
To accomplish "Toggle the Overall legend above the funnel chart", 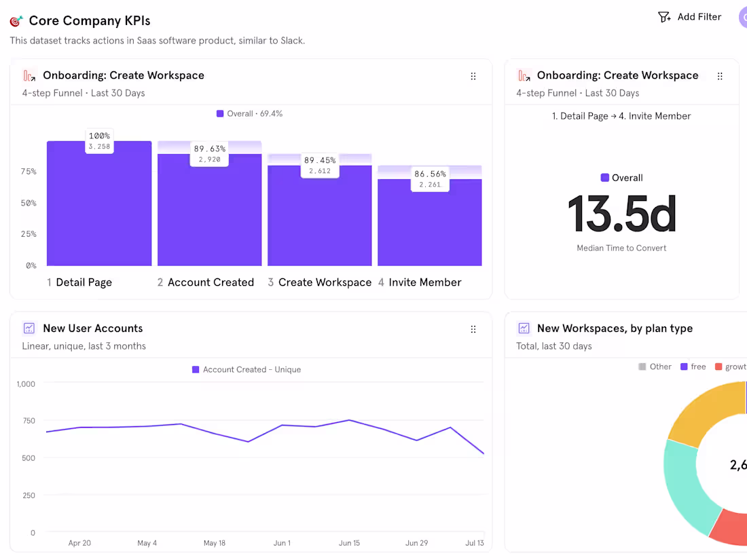I will 249,113.
